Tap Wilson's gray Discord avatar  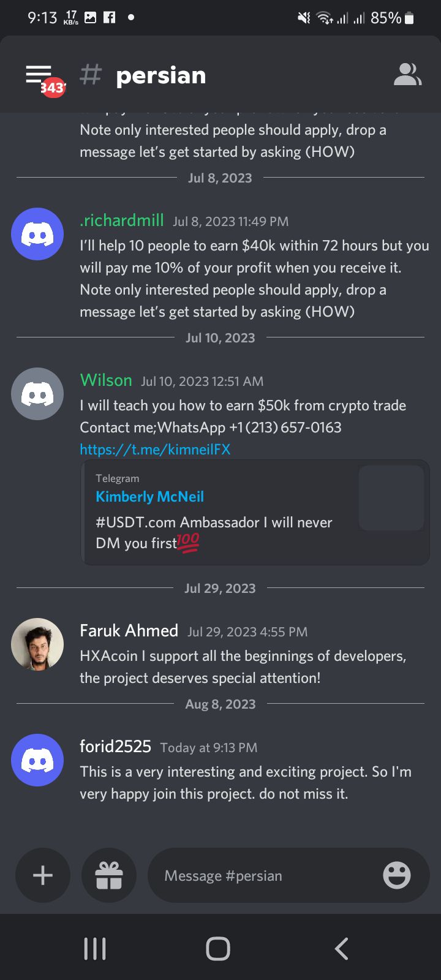37,394
